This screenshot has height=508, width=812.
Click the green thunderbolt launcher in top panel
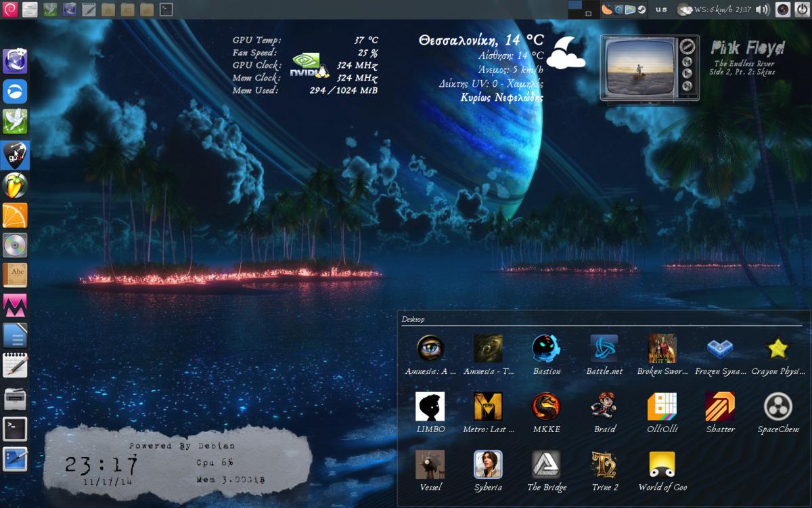point(49,9)
